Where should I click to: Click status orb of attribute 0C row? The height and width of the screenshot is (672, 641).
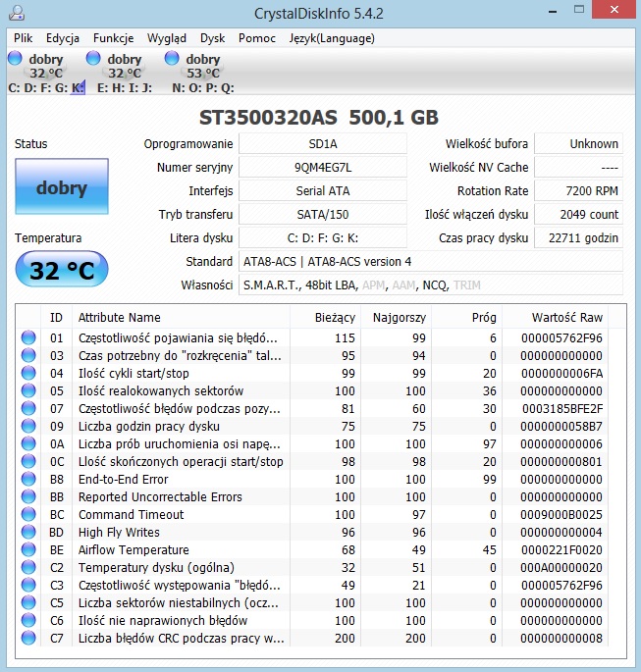coord(28,461)
